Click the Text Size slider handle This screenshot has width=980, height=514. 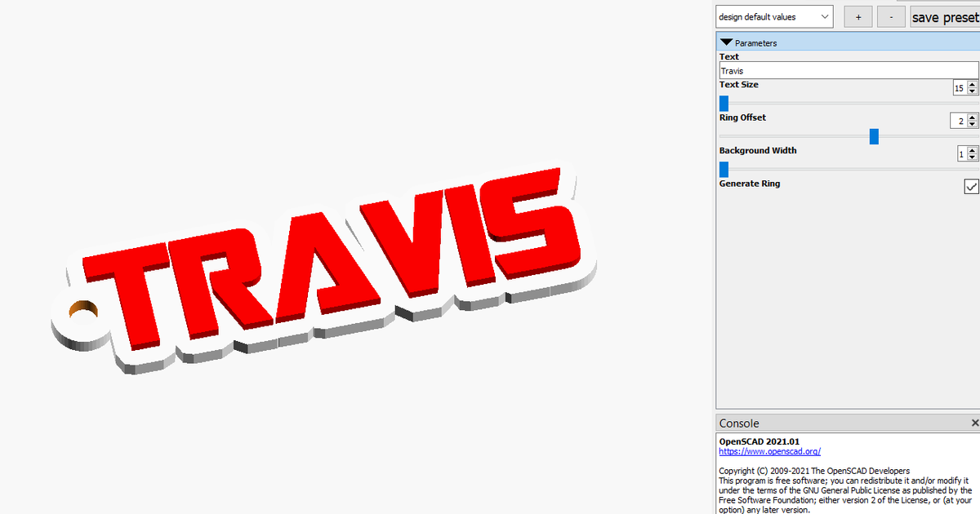pos(723,103)
